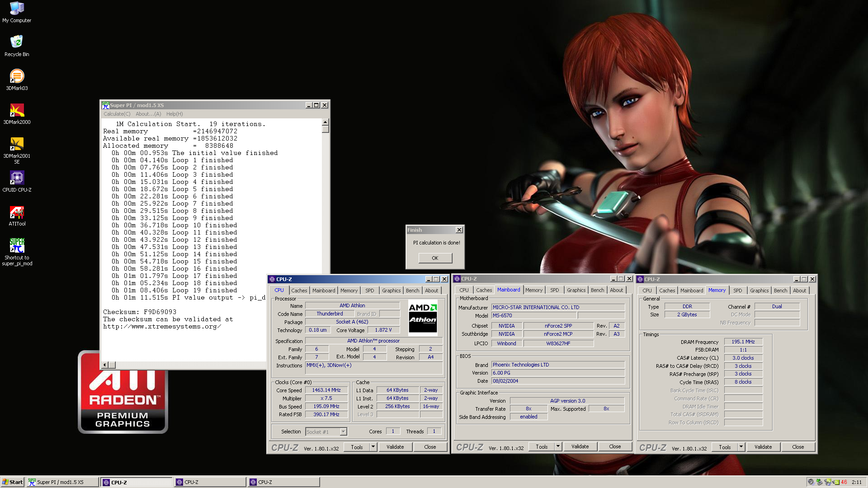Image resolution: width=868 pixels, height=488 pixels.
Task: Switch to Caches tab in first CPU-Z
Action: pyautogui.click(x=299, y=291)
